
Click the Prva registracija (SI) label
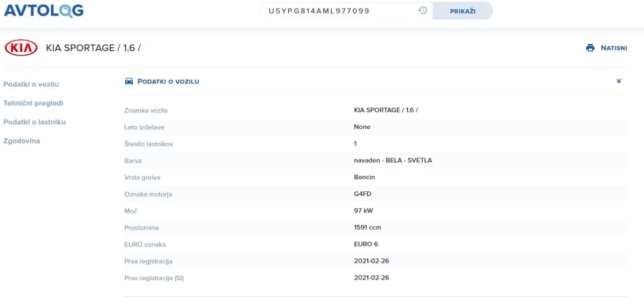154,279
